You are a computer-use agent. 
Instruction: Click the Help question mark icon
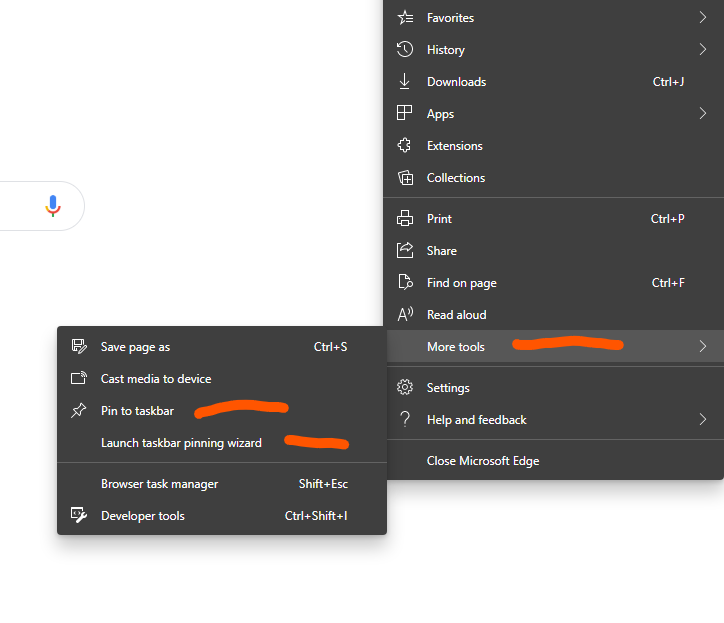405,419
